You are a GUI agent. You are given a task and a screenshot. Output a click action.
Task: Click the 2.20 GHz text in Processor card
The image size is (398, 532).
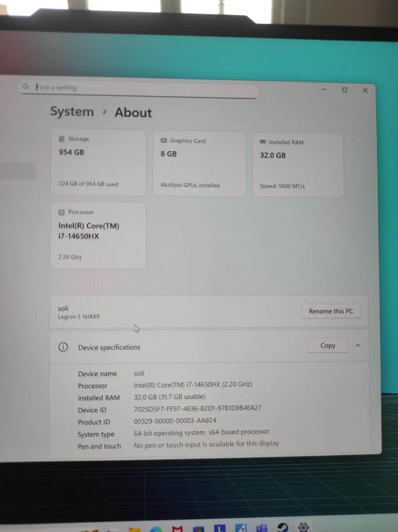tap(70, 257)
